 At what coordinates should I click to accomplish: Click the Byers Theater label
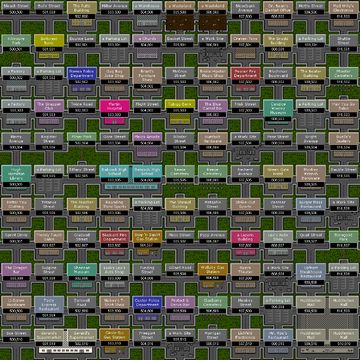(x=245, y=270)
